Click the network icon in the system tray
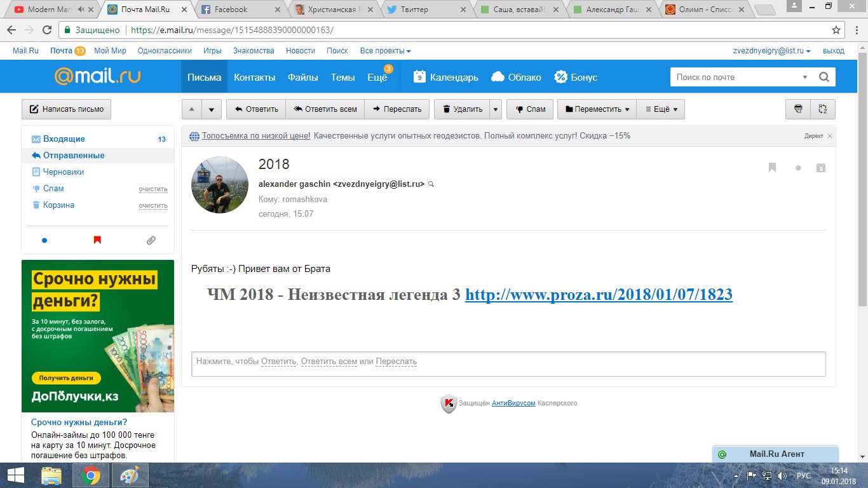This screenshot has width=868, height=488. point(767,475)
